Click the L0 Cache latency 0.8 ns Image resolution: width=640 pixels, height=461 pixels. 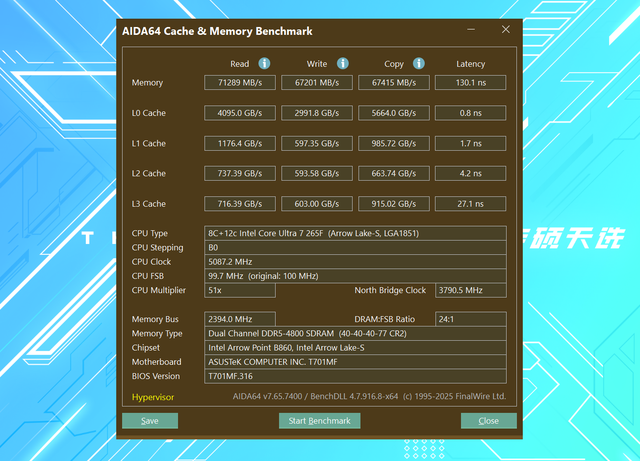point(471,113)
